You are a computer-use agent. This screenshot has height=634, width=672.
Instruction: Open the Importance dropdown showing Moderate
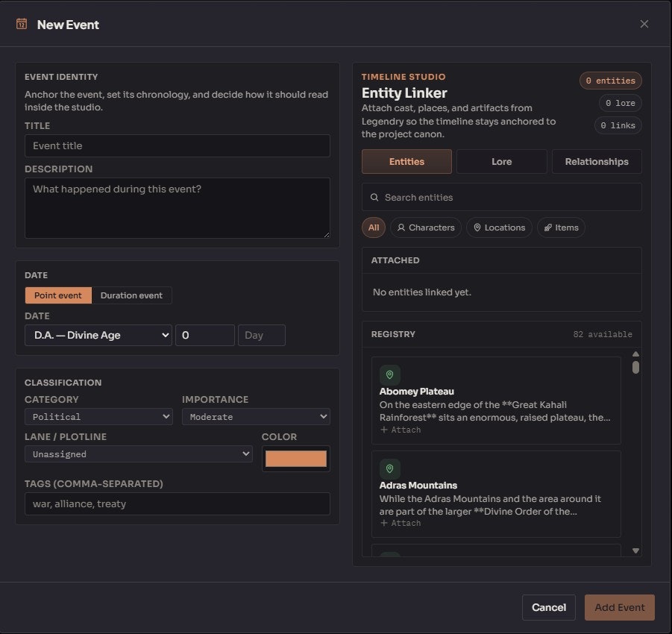[x=256, y=417]
